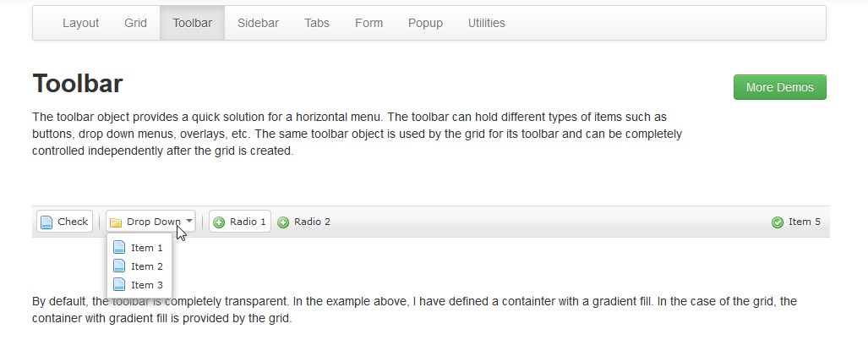Click the Drop Down arrow caret
This screenshot has height=340, width=868.
click(189, 222)
